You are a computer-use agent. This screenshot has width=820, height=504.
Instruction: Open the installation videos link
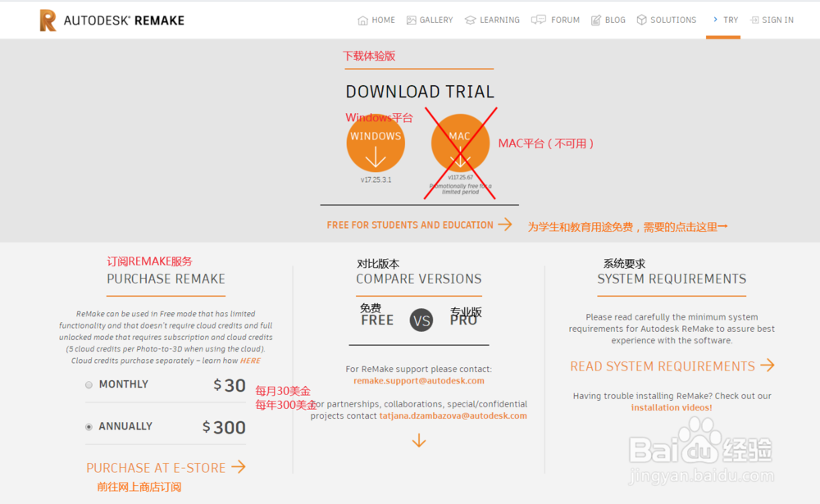pyautogui.click(x=672, y=407)
